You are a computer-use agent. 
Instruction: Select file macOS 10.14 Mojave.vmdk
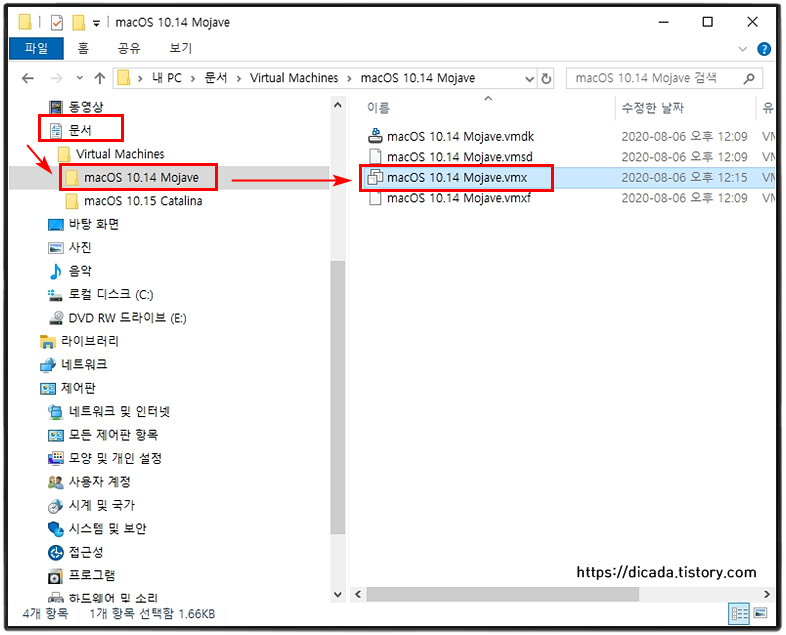(x=460, y=136)
